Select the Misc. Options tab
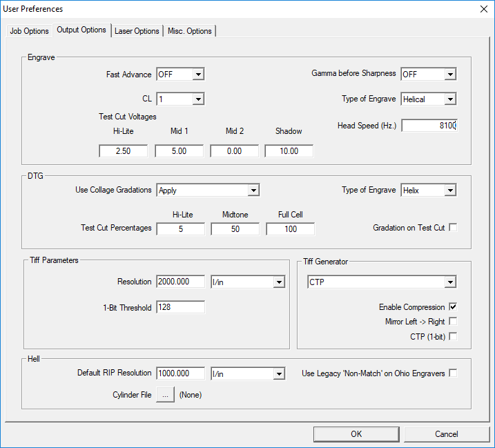Image resolution: width=495 pixels, height=448 pixels. [x=191, y=31]
